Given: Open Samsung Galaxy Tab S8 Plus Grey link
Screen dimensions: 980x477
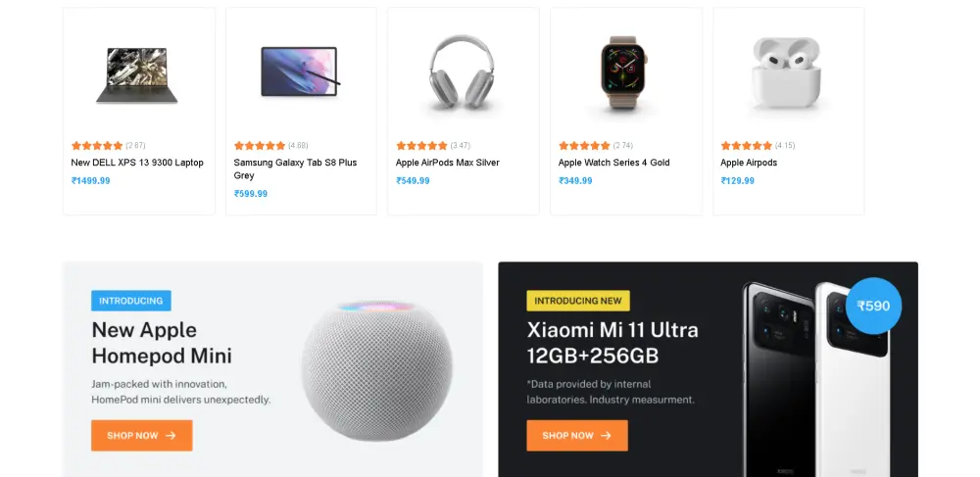Looking at the screenshot, I should [x=294, y=168].
